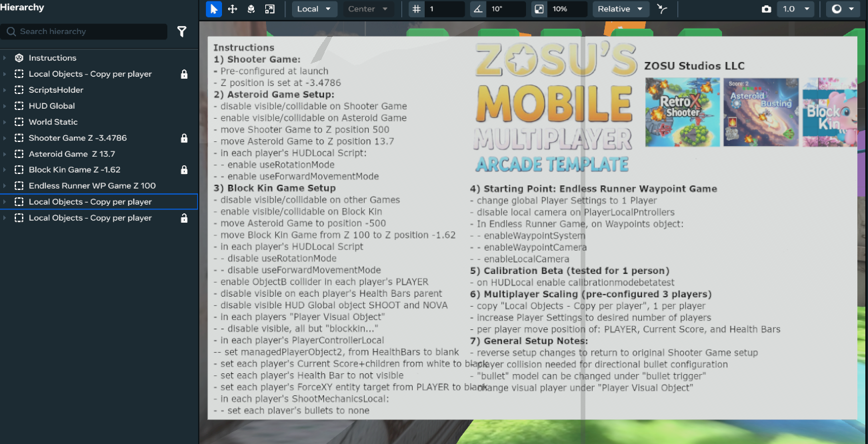Toggle rotation snap angle icon
Screen dimensions: 868x444
point(478,9)
